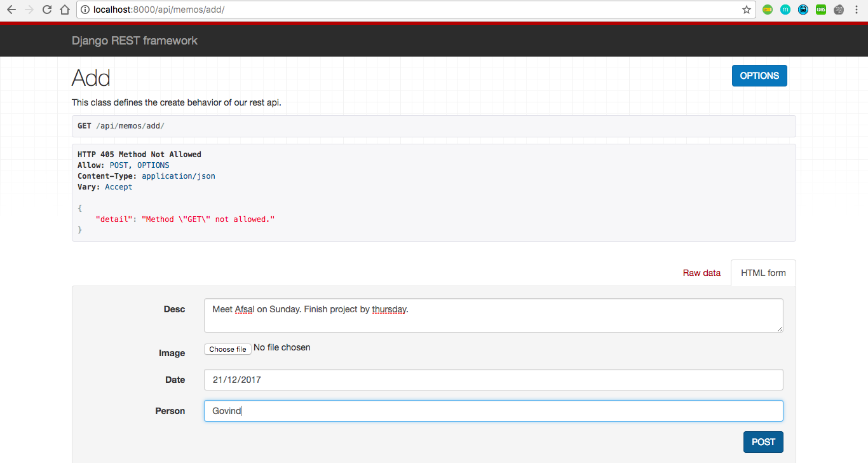Bookmark this page with the star icon
The width and height of the screenshot is (868, 463).
coord(747,10)
